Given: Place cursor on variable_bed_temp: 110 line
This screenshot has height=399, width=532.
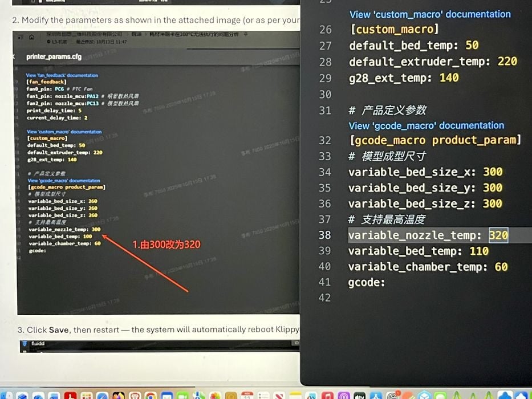Looking at the screenshot, I should point(418,251).
